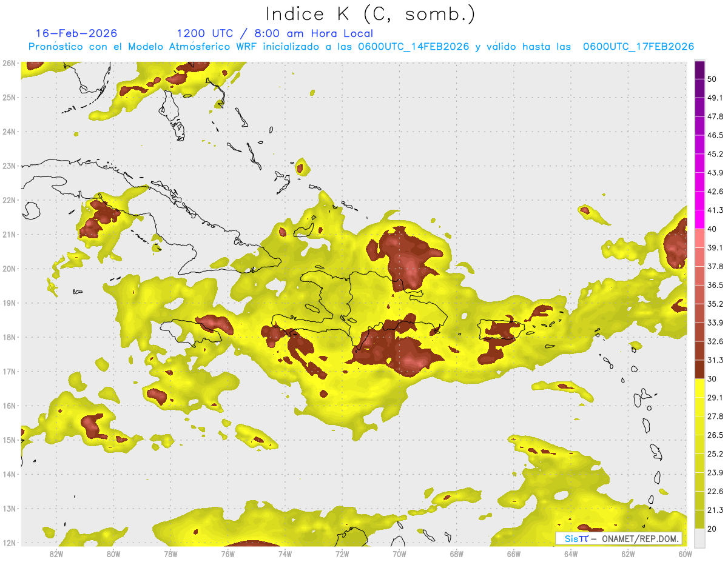Click the latitude label '21N'
Image resolution: width=728 pixels, height=562 pixels.
pos(9,235)
